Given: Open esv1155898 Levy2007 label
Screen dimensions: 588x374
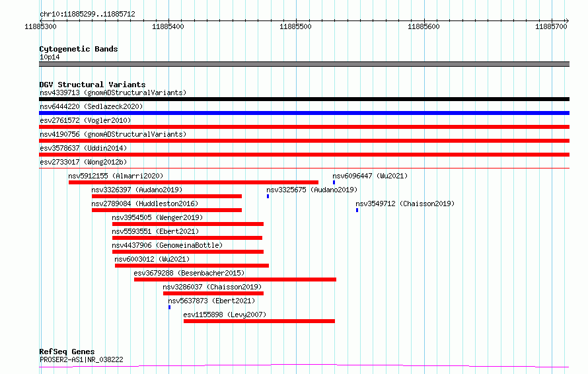Looking at the screenshot, I should [x=225, y=315].
